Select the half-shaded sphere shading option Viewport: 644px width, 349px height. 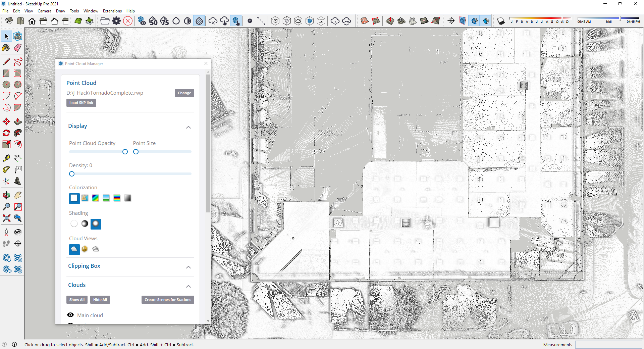[85, 223]
